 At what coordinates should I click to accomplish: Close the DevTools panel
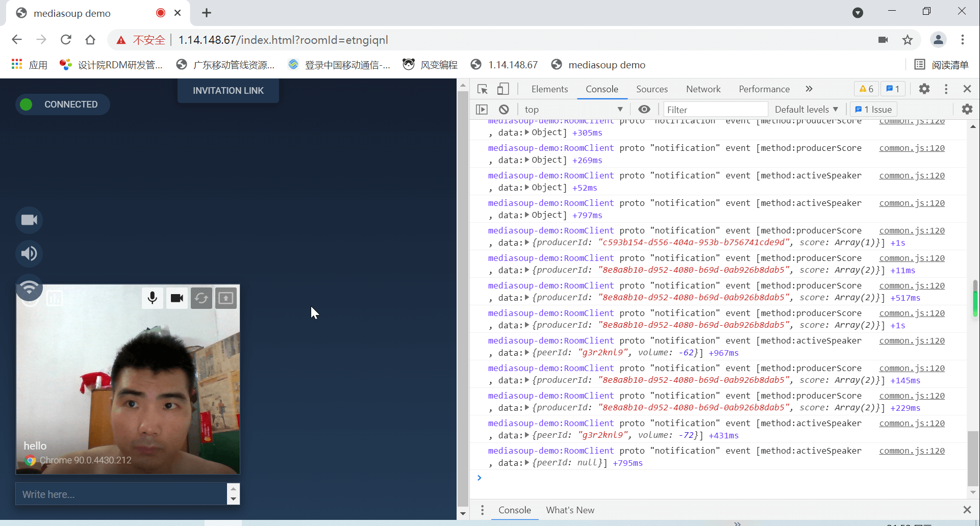pos(967,89)
